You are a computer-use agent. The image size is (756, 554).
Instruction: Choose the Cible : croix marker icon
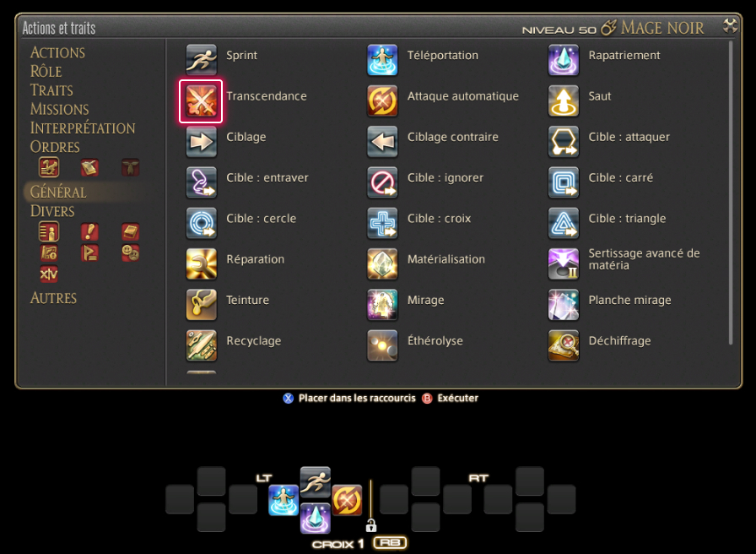tap(382, 223)
